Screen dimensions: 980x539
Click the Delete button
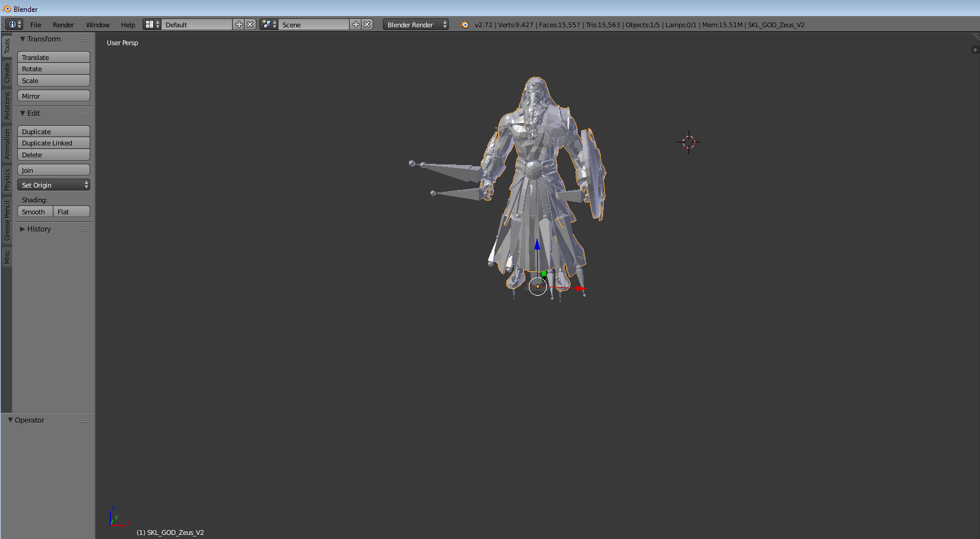(x=53, y=155)
